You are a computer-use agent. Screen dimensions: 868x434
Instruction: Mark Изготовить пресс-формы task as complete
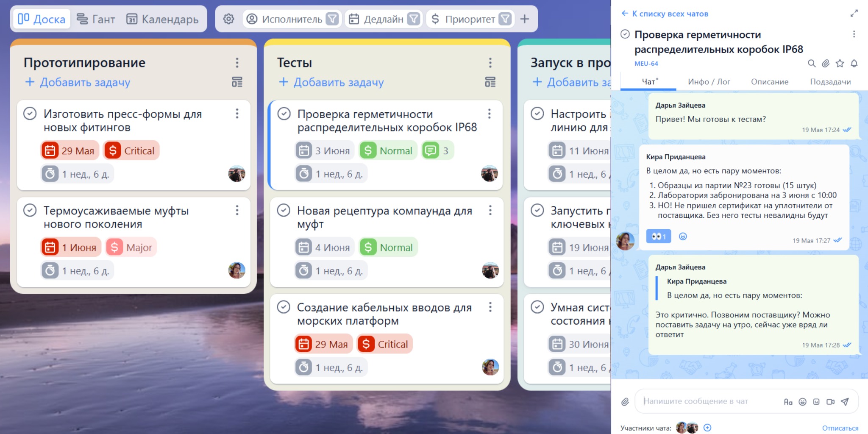tap(30, 114)
